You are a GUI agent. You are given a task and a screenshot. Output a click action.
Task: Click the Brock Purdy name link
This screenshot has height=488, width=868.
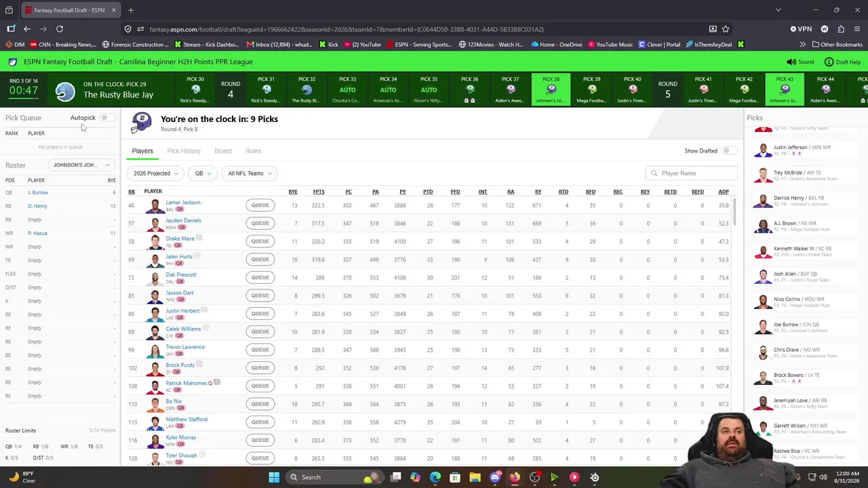point(180,365)
